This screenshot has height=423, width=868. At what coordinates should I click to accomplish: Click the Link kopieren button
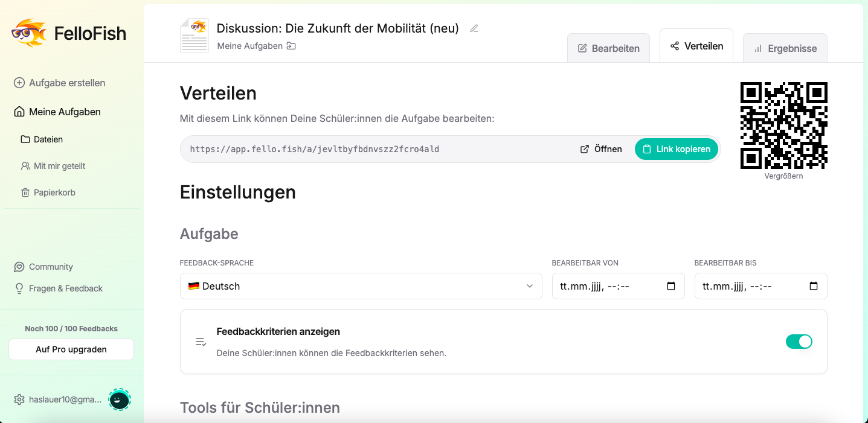point(676,148)
